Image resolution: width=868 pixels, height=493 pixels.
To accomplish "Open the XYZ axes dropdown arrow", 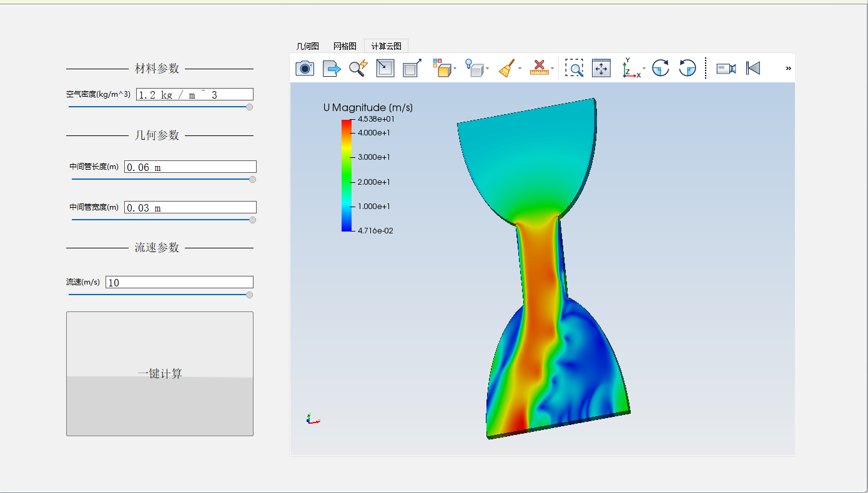I will coord(644,69).
